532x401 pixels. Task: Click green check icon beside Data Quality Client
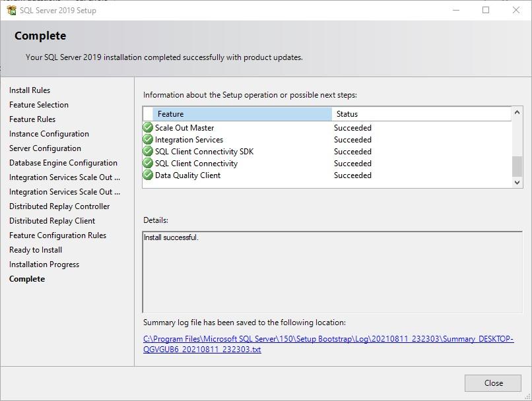point(148,175)
